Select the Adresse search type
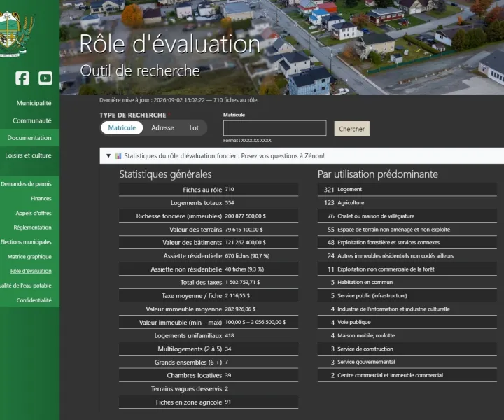The width and height of the screenshot is (504, 420). 162,128
